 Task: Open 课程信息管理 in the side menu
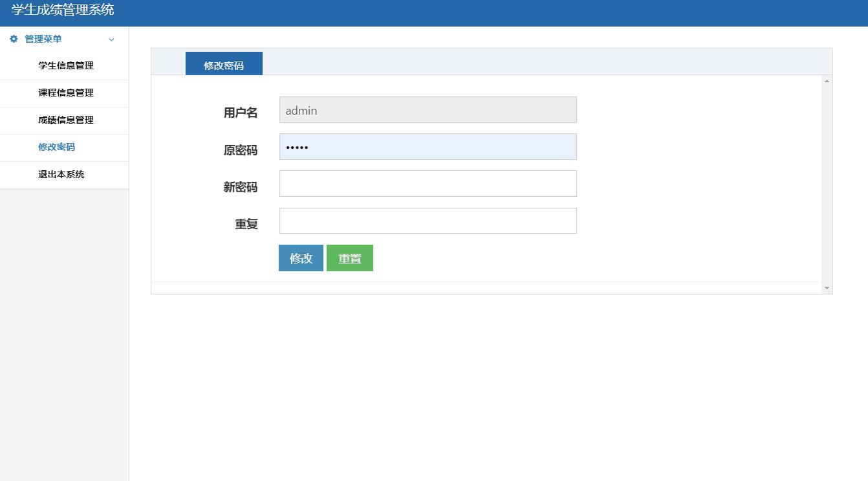click(66, 93)
